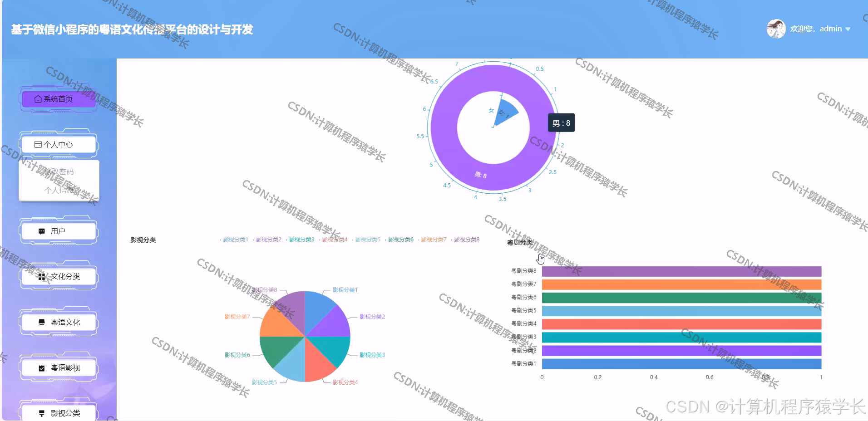
Task: Click the blue bar for 粤剧分类1
Action: pos(681,364)
